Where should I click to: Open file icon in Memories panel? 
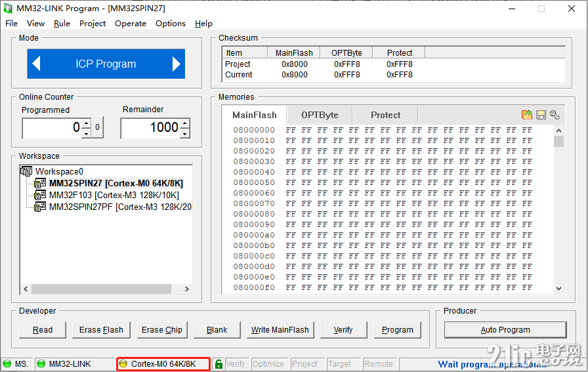click(x=527, y=115)
